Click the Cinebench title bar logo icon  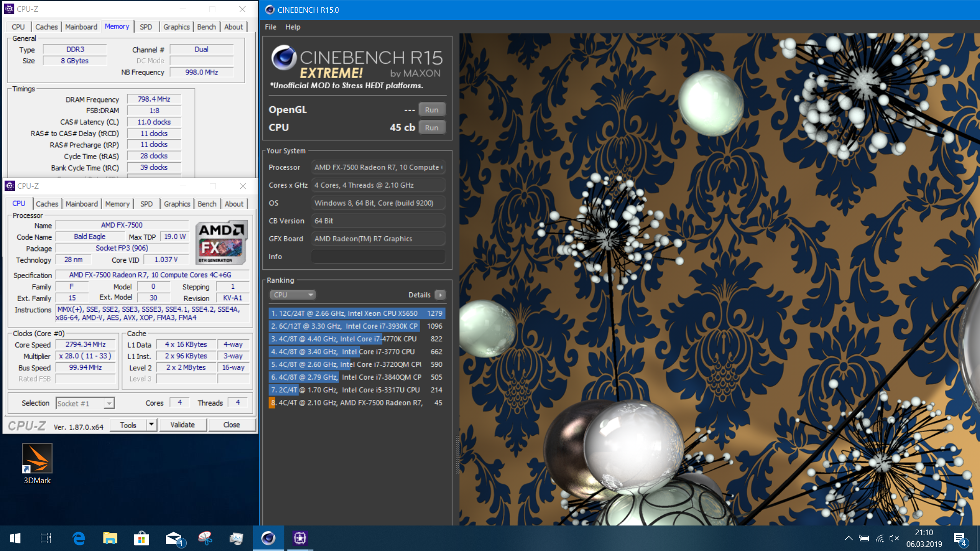click(x=269, y=10)
